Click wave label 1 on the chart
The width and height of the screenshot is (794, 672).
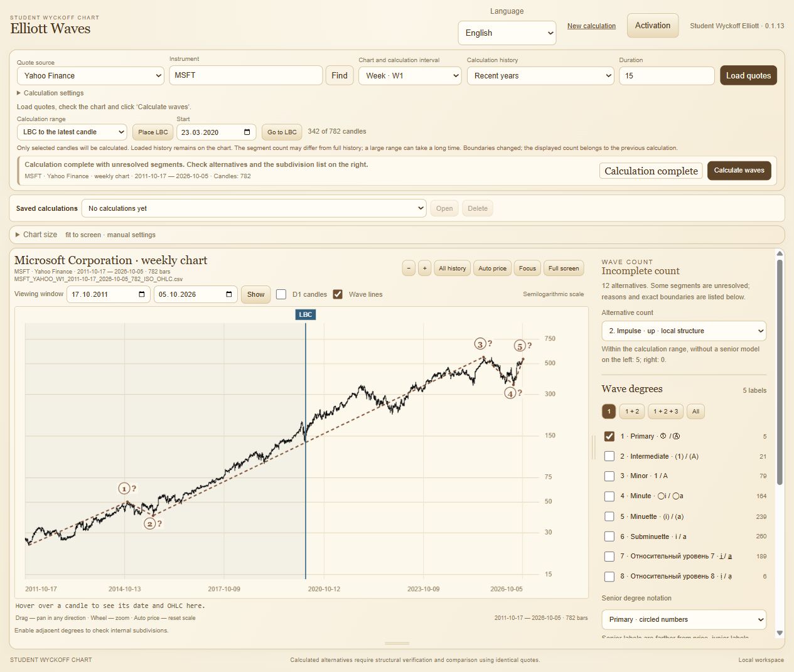point(124,488)
